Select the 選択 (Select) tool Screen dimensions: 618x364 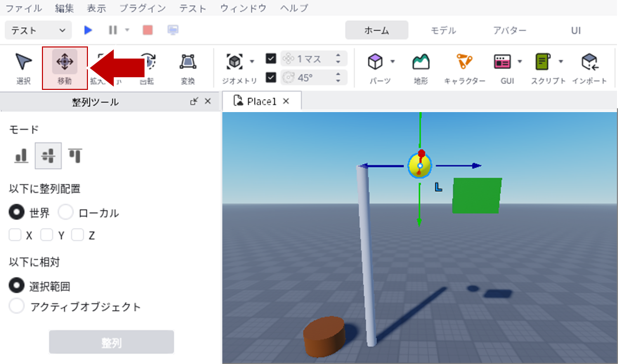[x=23, y=68]
